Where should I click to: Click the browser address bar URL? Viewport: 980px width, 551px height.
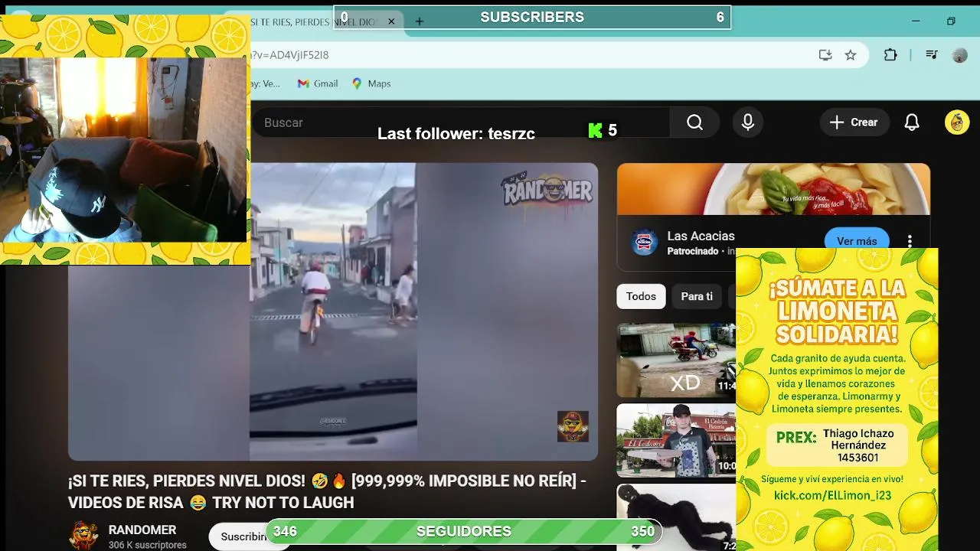point(289,55)
